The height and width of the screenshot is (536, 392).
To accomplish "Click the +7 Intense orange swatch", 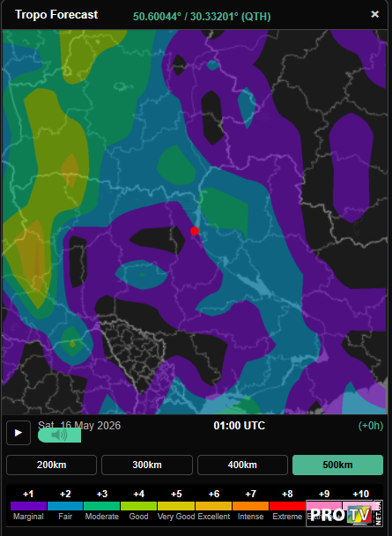I will (251, 506).
